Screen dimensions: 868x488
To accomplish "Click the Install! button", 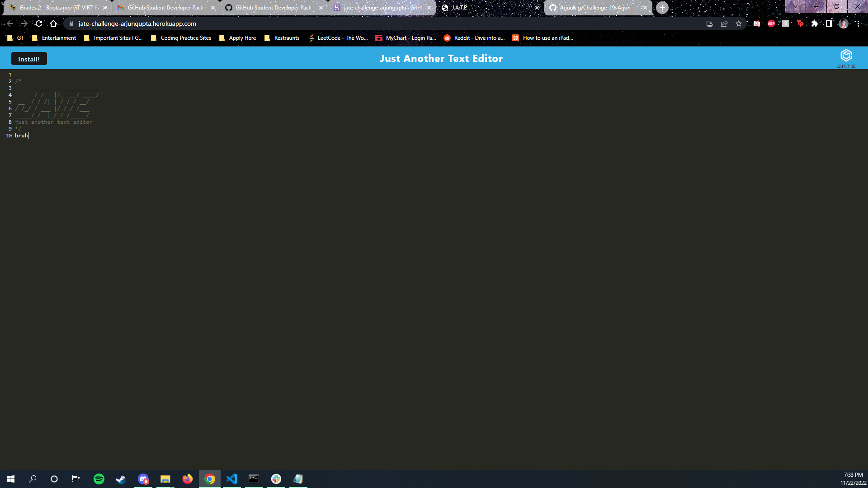I will coord(29,59).
